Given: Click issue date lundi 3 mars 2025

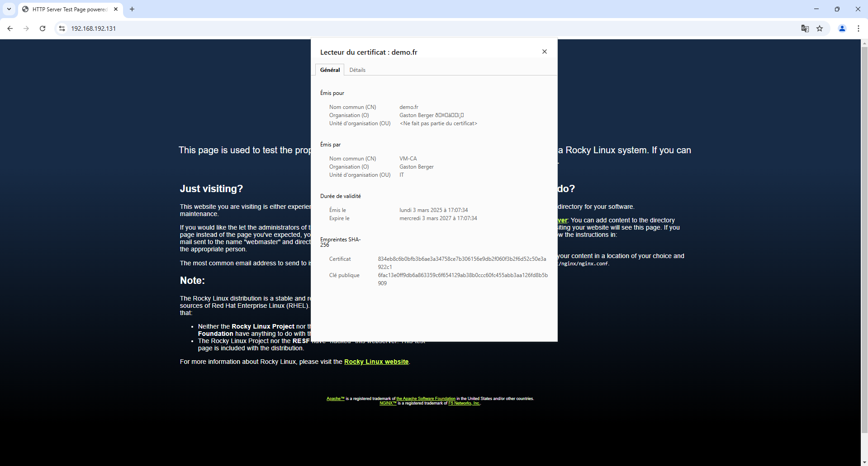Looking at the screenshot, I should (x=433, y=210).
